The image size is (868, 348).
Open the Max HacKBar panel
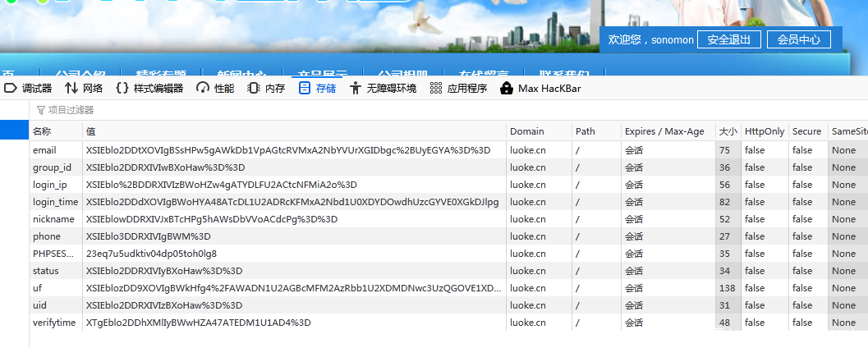pyautogui.click(x=540, y=88)
